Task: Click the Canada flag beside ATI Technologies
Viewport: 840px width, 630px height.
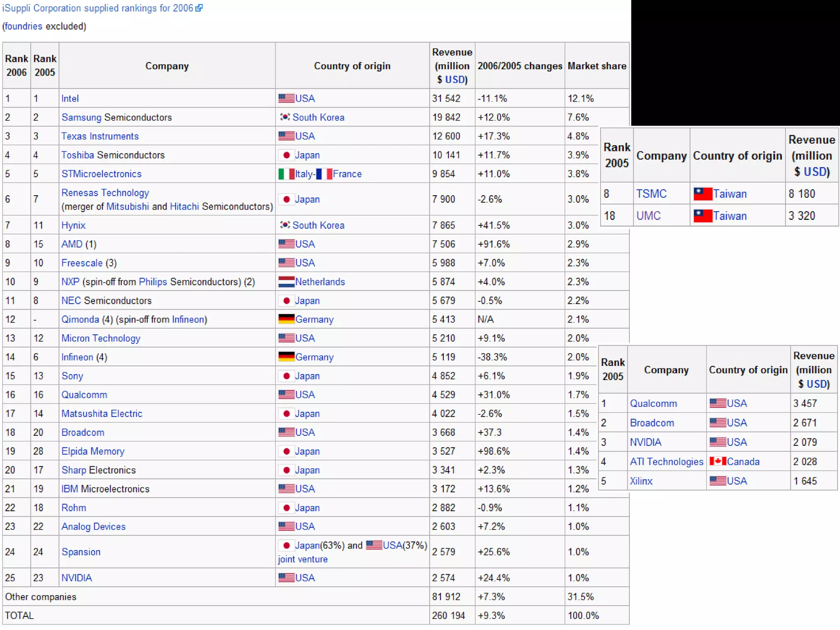Action: (x=718, y=461)
